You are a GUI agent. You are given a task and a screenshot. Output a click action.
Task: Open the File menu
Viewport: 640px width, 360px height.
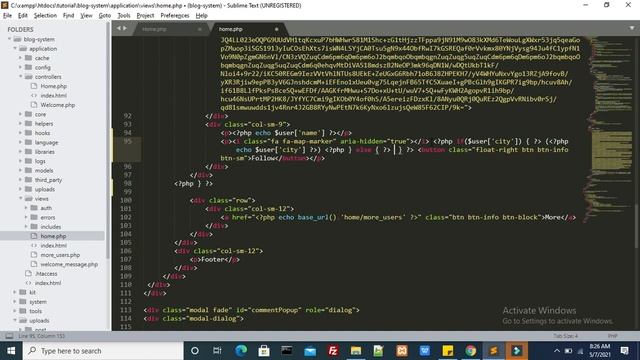[7, 16]
